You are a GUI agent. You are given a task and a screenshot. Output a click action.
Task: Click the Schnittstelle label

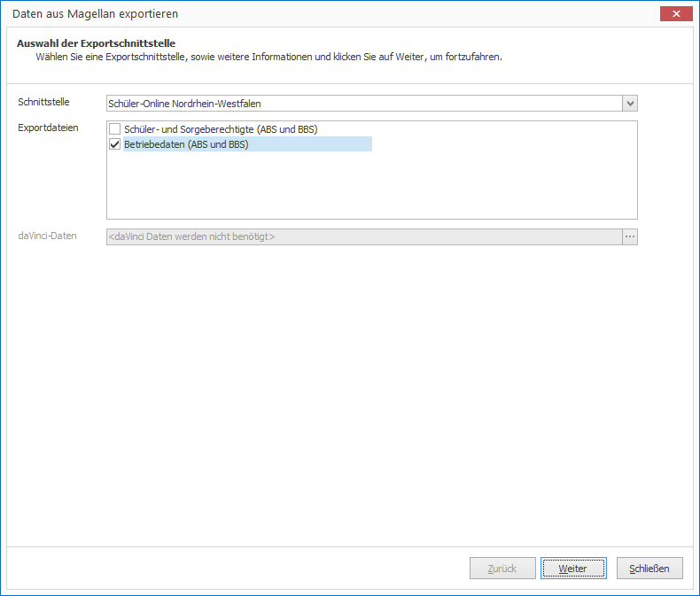click(43, 102)
